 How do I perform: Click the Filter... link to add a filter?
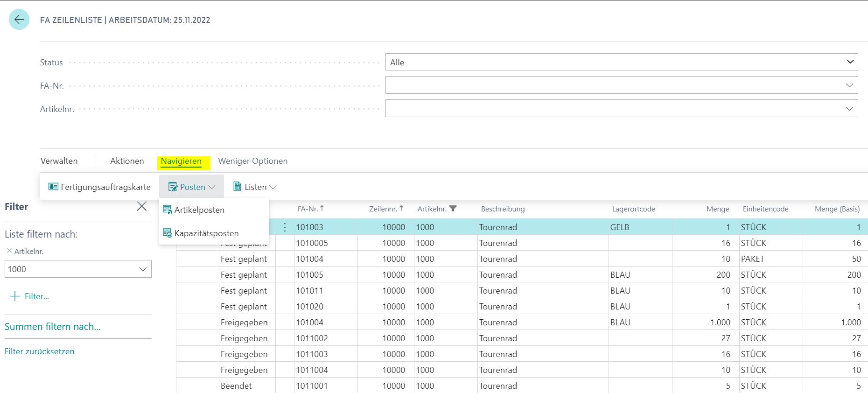point(37,296)
